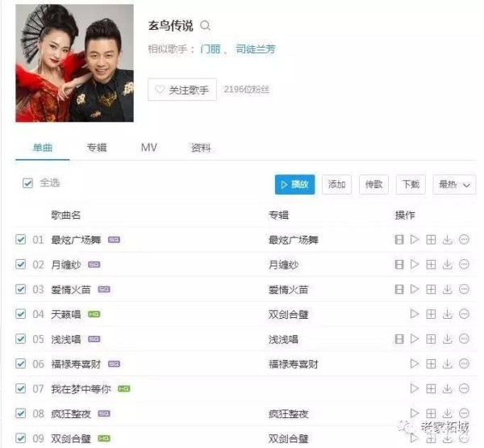Open the 资料 tab
Screen dimensions: 484x448
click(201, 148)
